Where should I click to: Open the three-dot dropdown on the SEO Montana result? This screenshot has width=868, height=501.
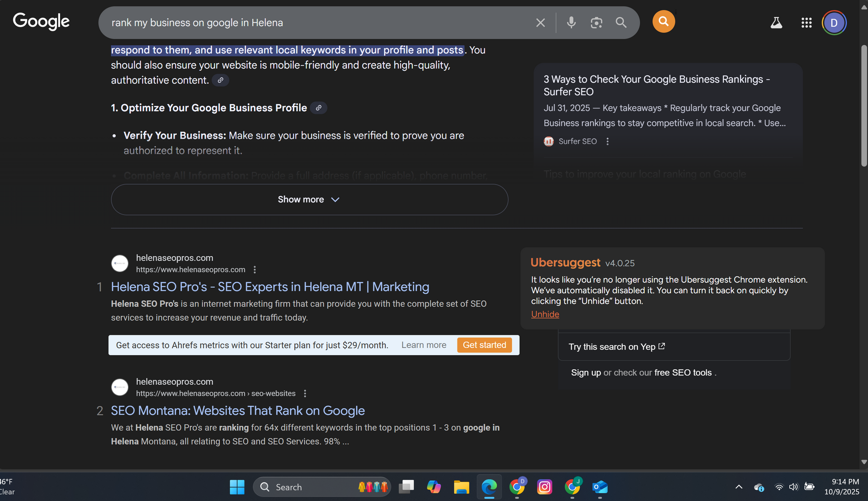click(x=305, y=393)
